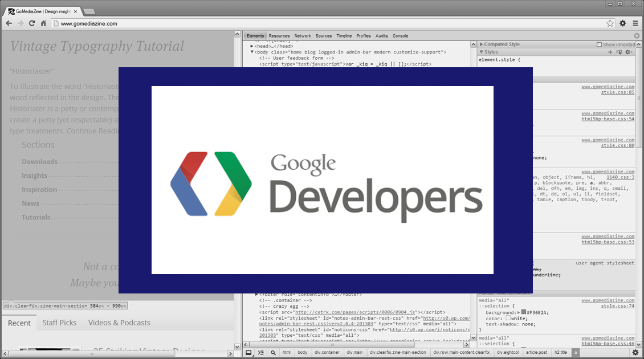Select the Staff Picks tab
The image size is (644, 359).
click(x=59, y=323)
